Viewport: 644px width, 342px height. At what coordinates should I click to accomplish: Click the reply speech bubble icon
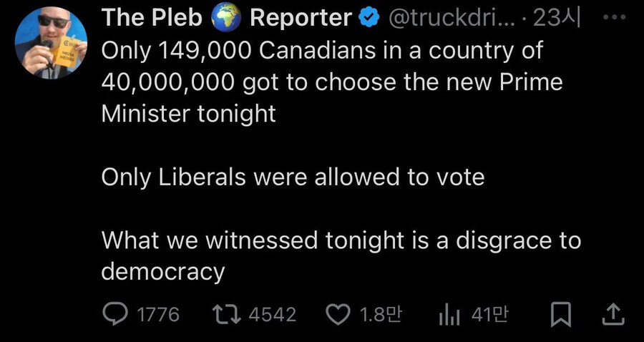pos(115,314)
